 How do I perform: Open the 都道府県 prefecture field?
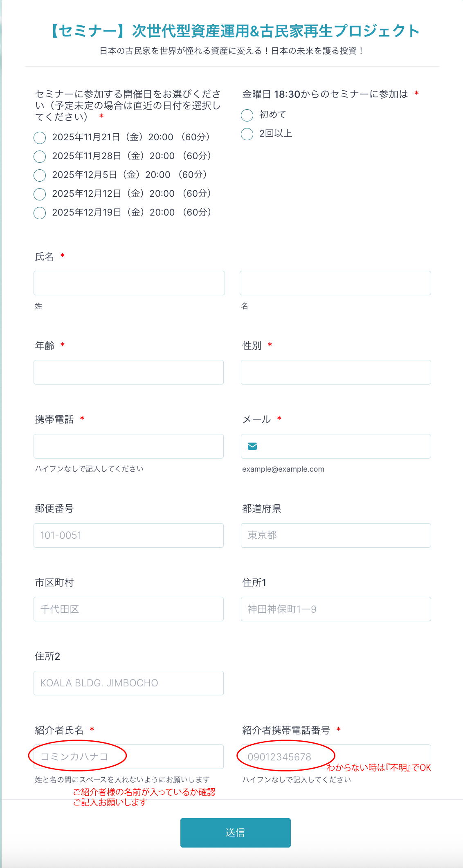pyautogui.click(x=335, y=535)
